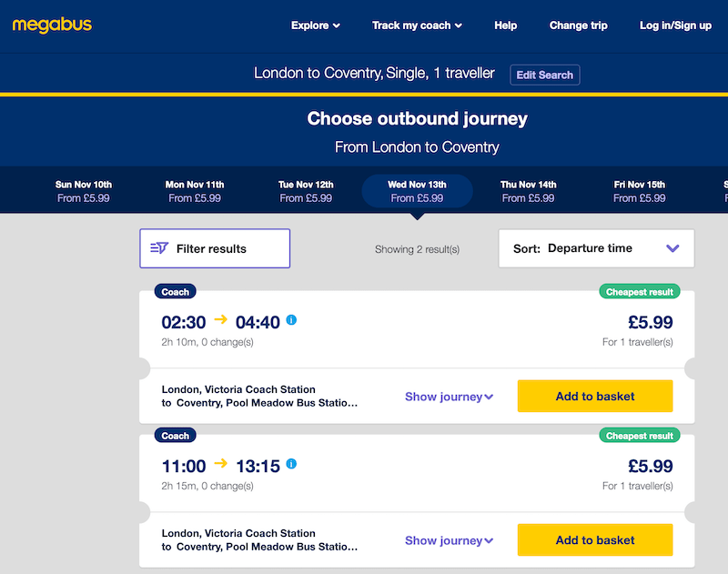Click info icon next to 04:40 arrival

[291, 320]
